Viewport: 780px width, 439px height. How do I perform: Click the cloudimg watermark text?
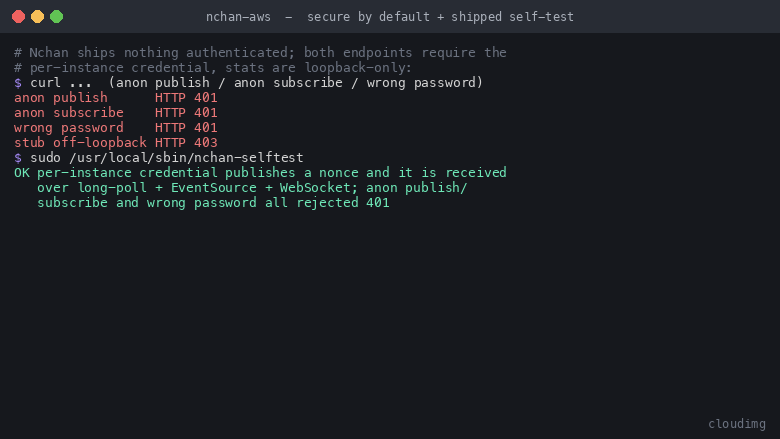[737, 424]
